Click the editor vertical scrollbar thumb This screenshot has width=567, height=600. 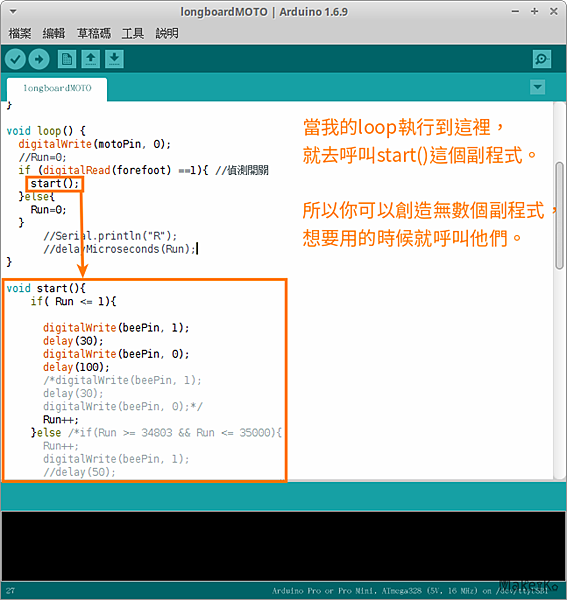click(x=559, y=215)
